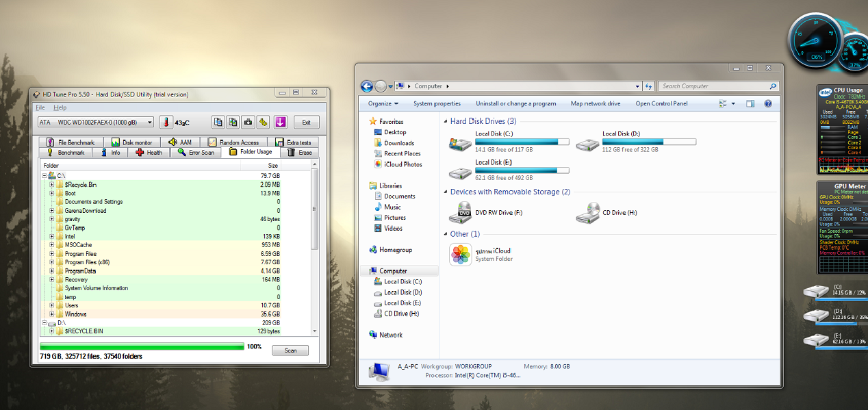Screen dimensions: 868x410
Task: Switch to the Erase tab
Action: pyautogui.click(x=299, y=153)
